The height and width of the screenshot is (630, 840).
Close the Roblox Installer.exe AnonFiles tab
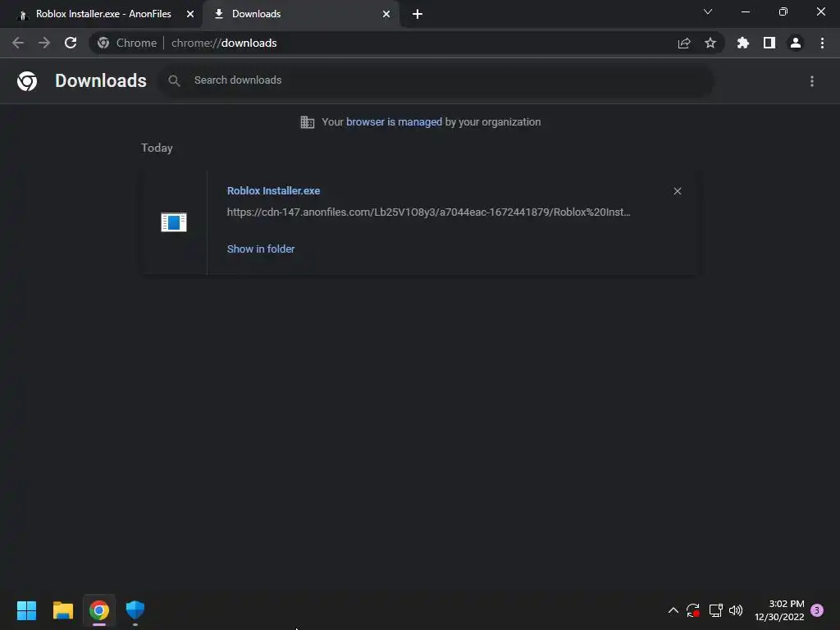click(190, 14)
